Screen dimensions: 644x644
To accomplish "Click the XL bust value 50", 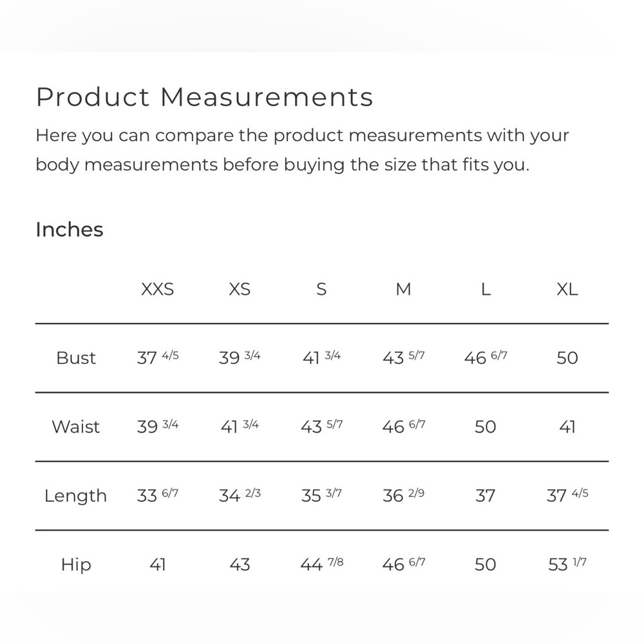I will (x=567, y=358).
